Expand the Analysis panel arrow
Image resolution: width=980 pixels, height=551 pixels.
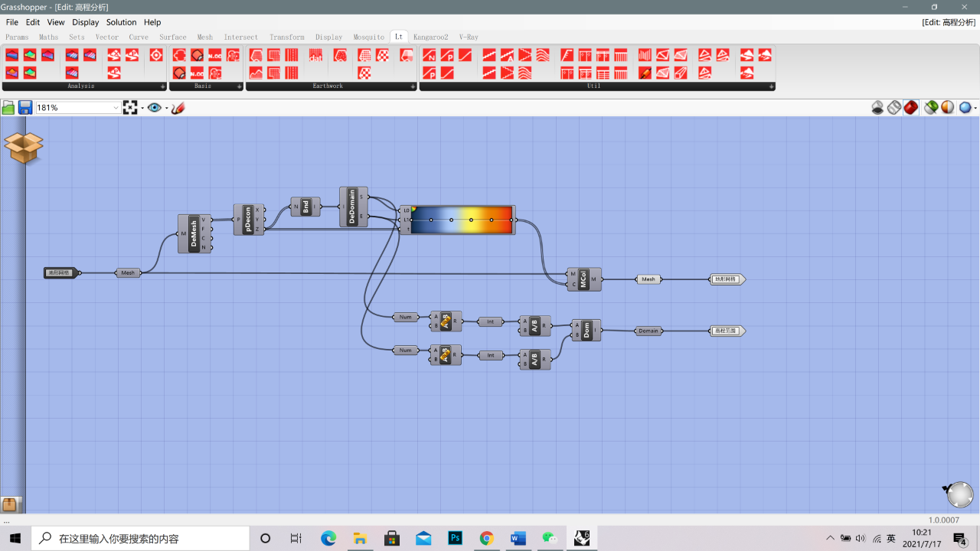162,86
